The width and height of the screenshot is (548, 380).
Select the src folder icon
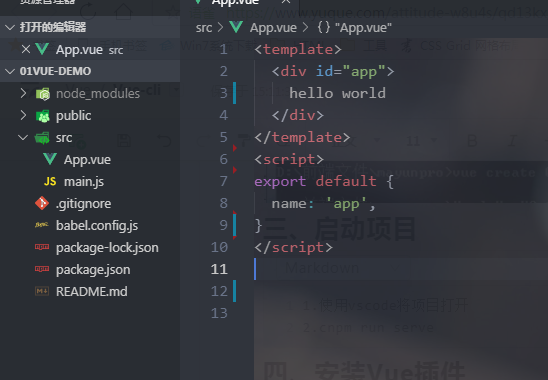(x=42, y=138)
